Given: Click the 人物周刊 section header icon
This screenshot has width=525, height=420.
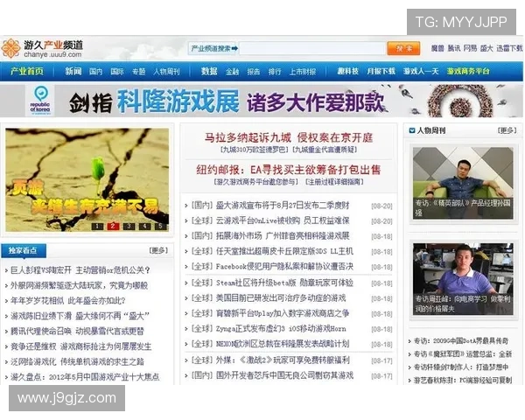Looking at the screenshot, I should [412, 130].
